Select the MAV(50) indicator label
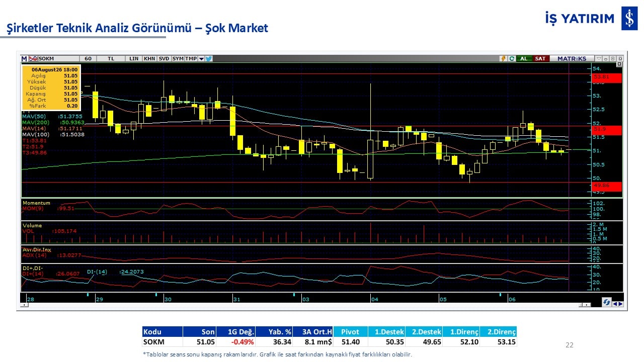 tap(34, 116)
